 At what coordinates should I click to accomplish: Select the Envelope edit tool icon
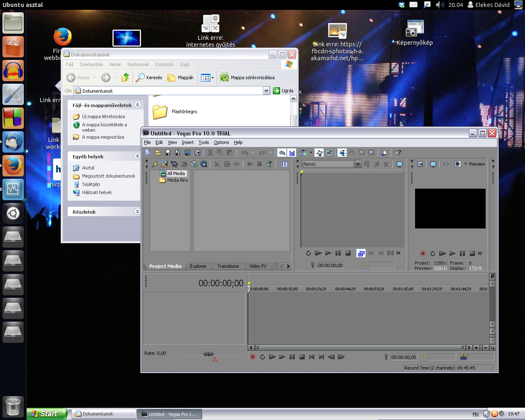pyautogui.click(x=352, y=153)
